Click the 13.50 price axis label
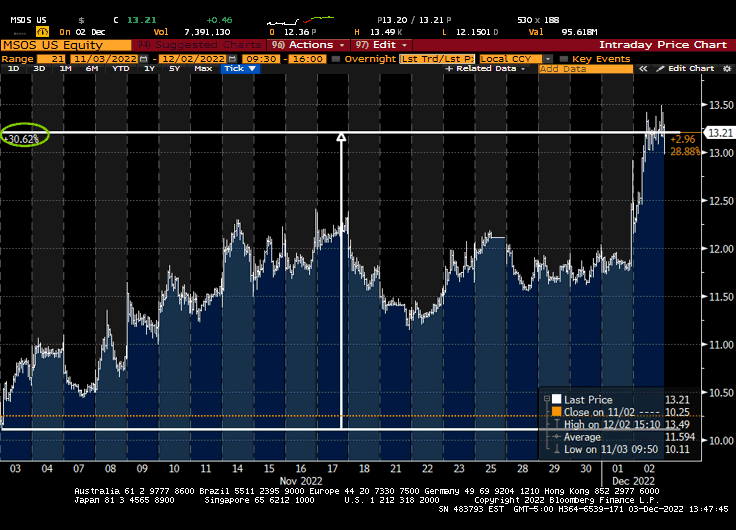Screen dimensions: 736x530 point(721,105)
